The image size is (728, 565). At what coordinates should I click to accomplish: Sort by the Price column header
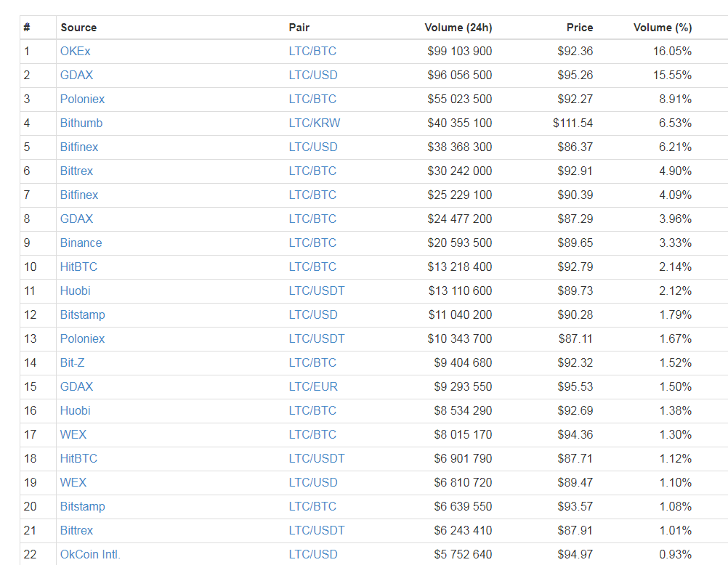point(580,28)
